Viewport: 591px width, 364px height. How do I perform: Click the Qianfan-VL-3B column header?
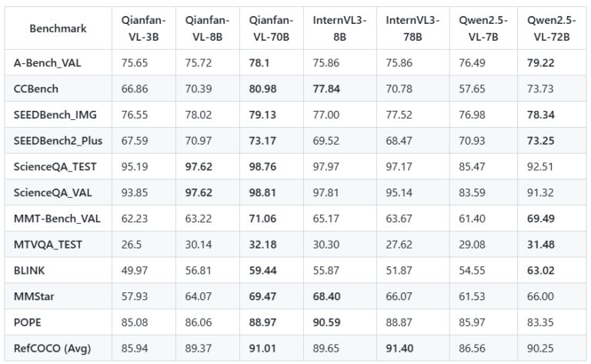[142, 28]
